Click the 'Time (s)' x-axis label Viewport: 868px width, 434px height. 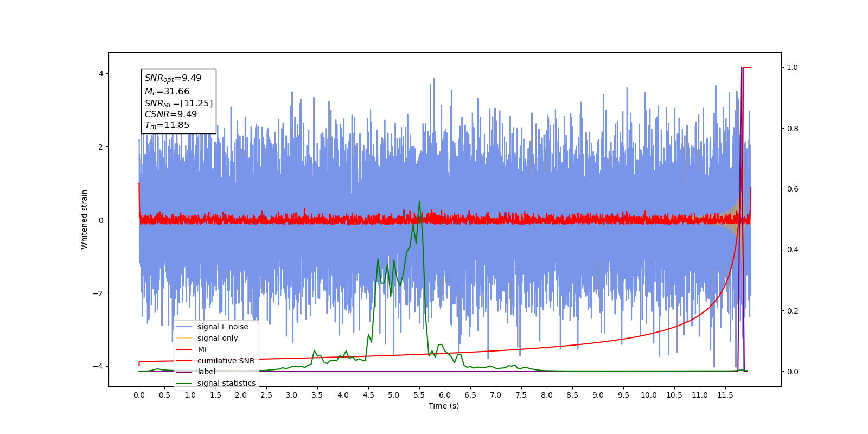click(x=444, y=406)
